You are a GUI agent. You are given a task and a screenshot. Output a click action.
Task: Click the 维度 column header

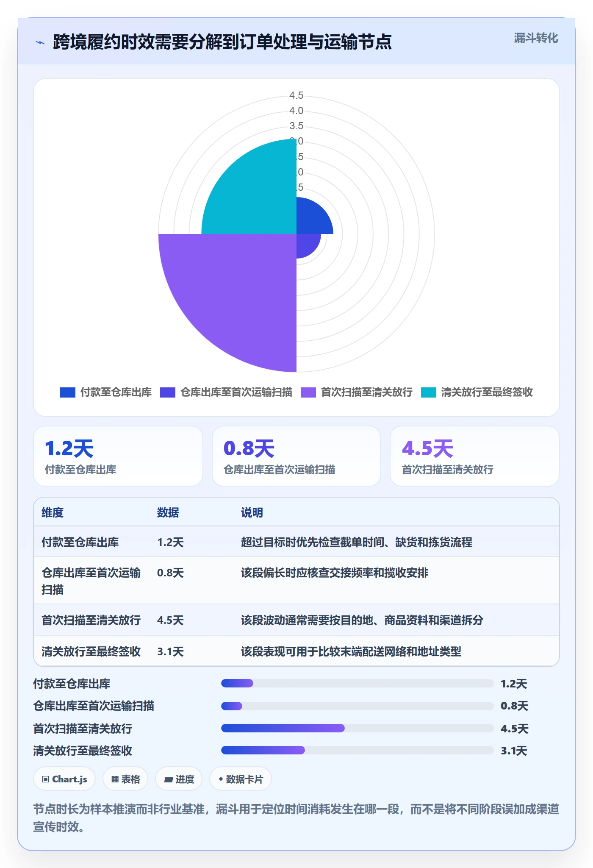[53, 512]
